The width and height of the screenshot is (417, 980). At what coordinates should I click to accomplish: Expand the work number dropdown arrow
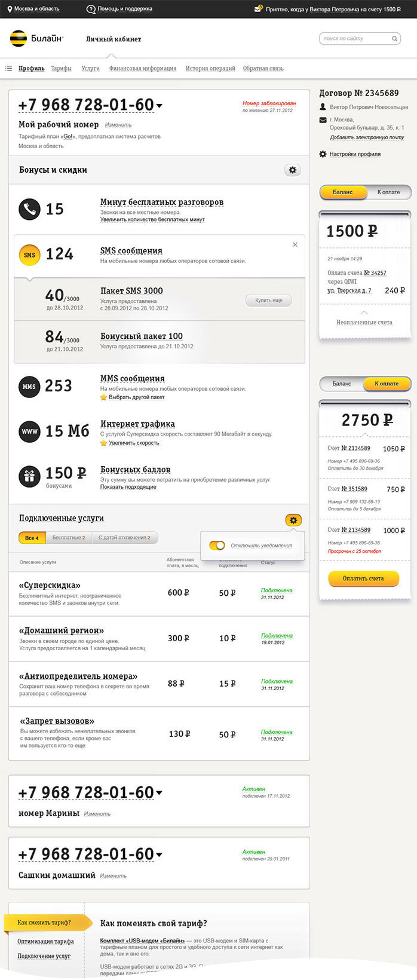point(159,106)
